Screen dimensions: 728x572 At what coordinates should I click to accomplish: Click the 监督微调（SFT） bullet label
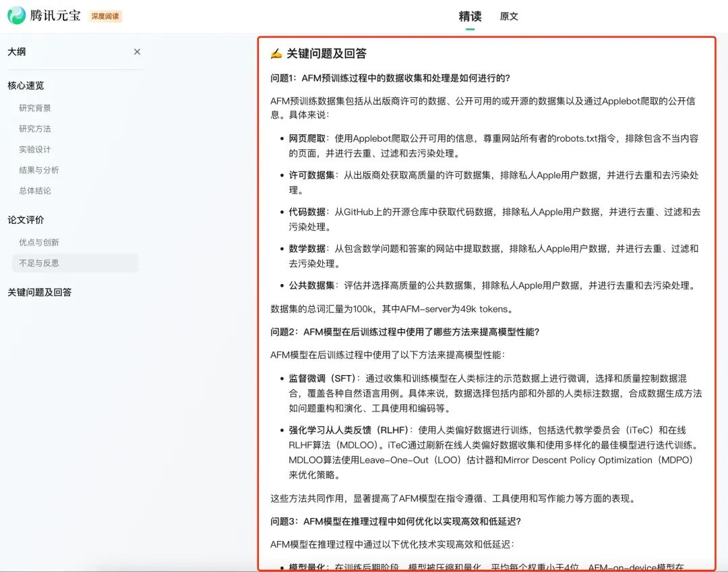coord(322,378)
